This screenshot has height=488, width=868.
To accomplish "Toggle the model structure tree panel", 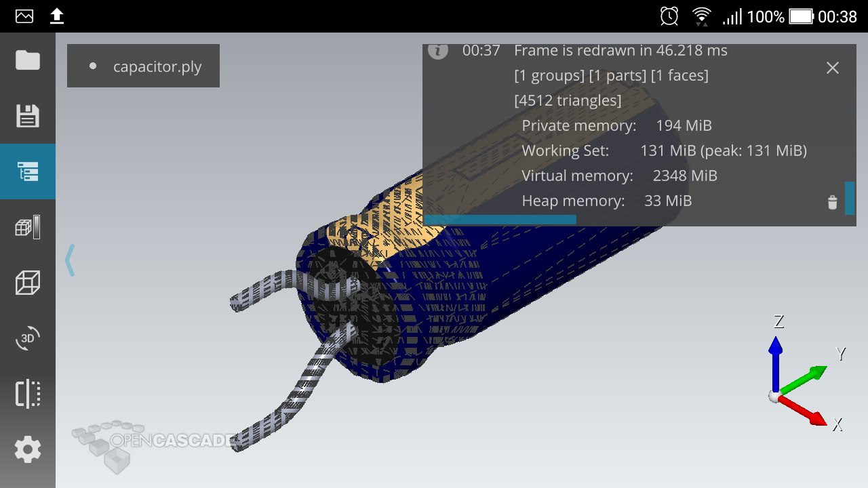I will [x=28, y=171].
